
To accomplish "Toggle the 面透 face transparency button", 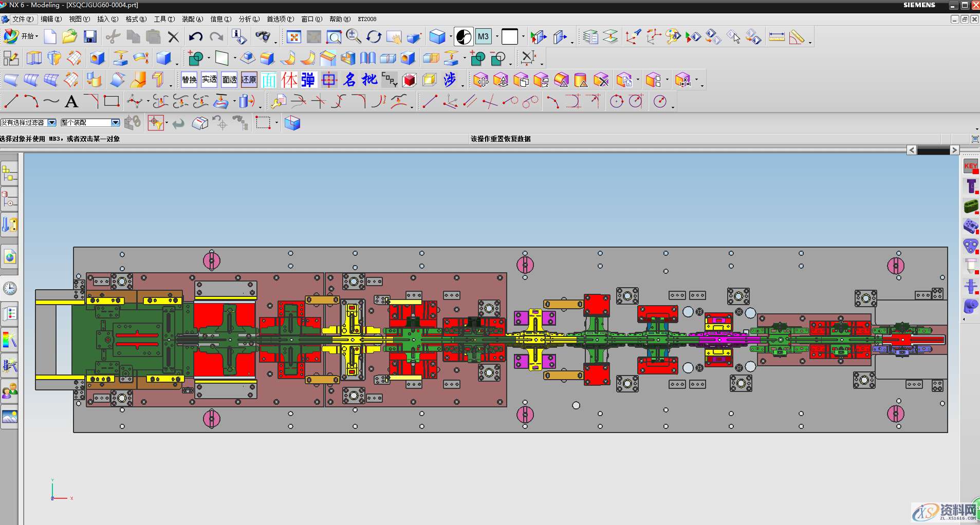I will [229, 80].
